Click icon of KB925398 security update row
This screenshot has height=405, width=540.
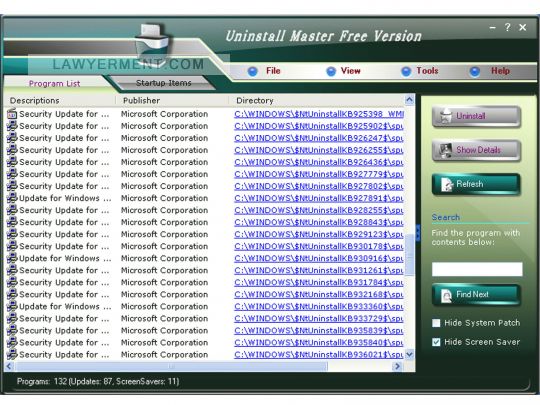click(x=12, y=114)
